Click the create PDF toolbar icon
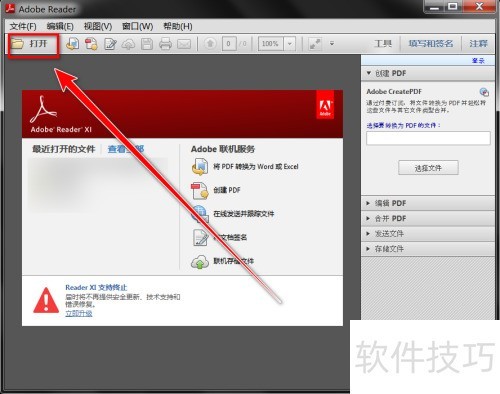This screenshot has height=394, width=500. pyautogui.click(x=91, y=44)
